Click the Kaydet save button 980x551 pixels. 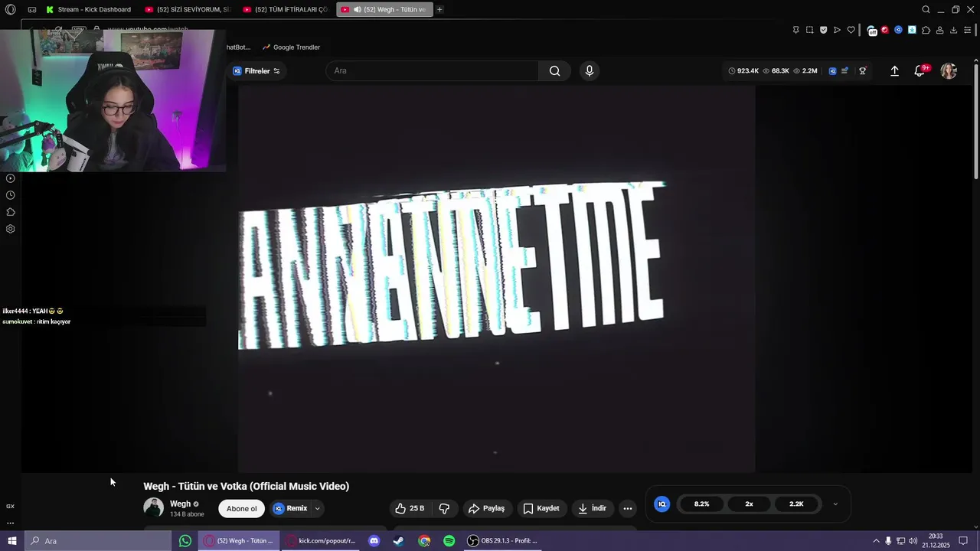tap(541, 508)
